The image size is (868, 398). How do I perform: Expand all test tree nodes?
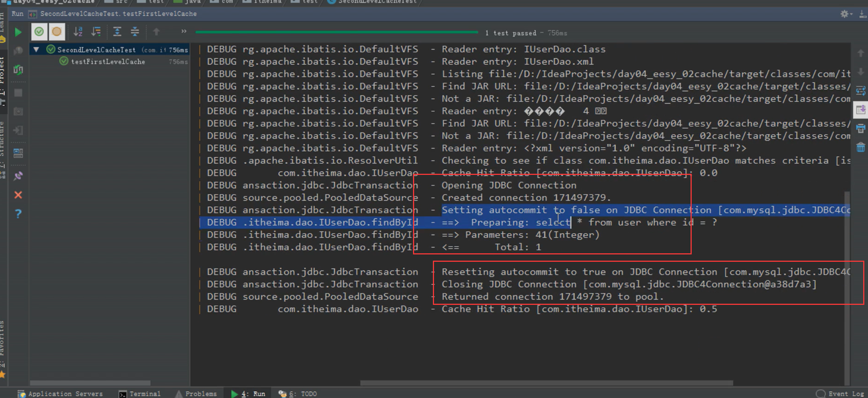[117, 32]
